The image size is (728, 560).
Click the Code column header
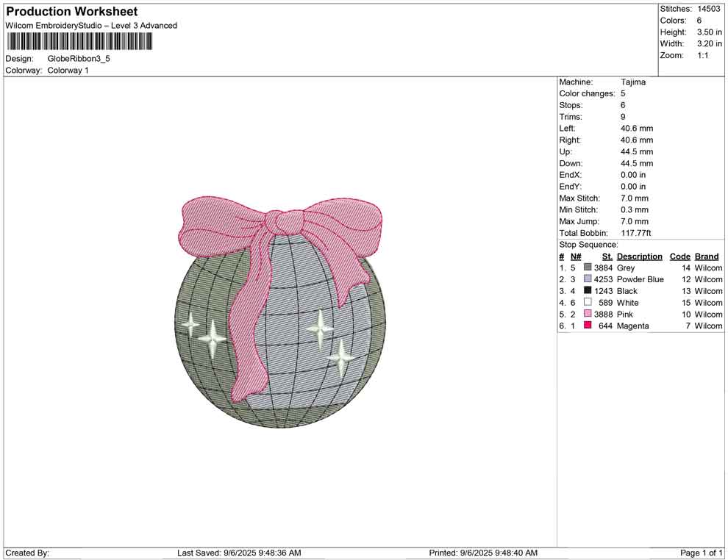click(x=680, y=256)
